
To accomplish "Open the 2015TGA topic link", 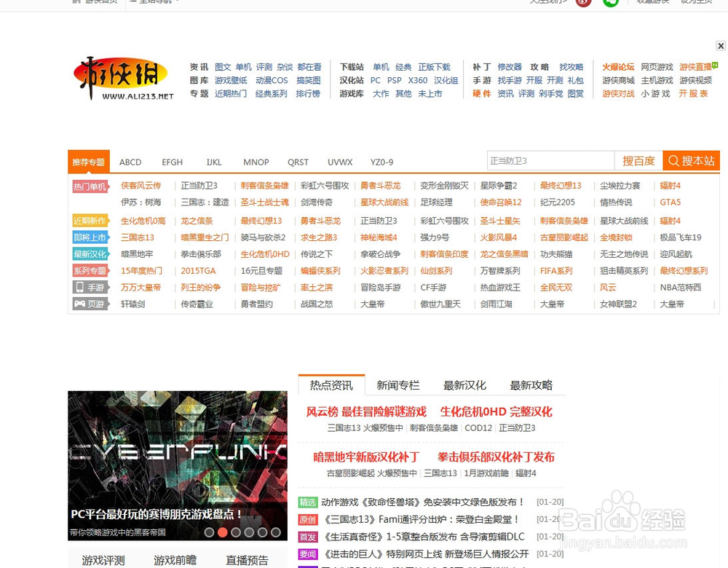I will click(198, 271).
